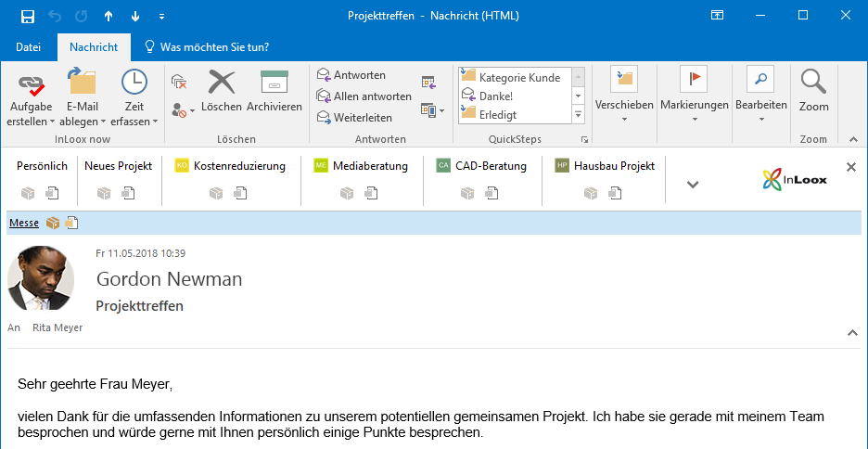868x449 pixels.
Task: Select Danke! quick step
Action: tap(515, 96)
